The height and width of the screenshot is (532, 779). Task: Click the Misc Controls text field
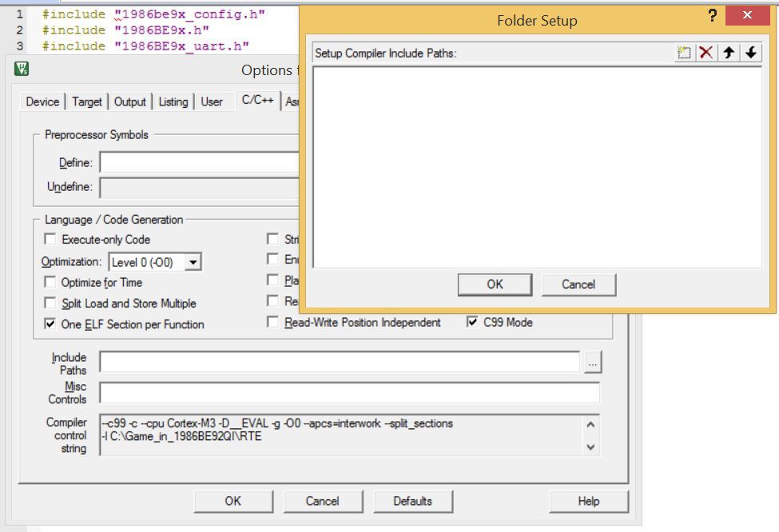click(350, 392)
